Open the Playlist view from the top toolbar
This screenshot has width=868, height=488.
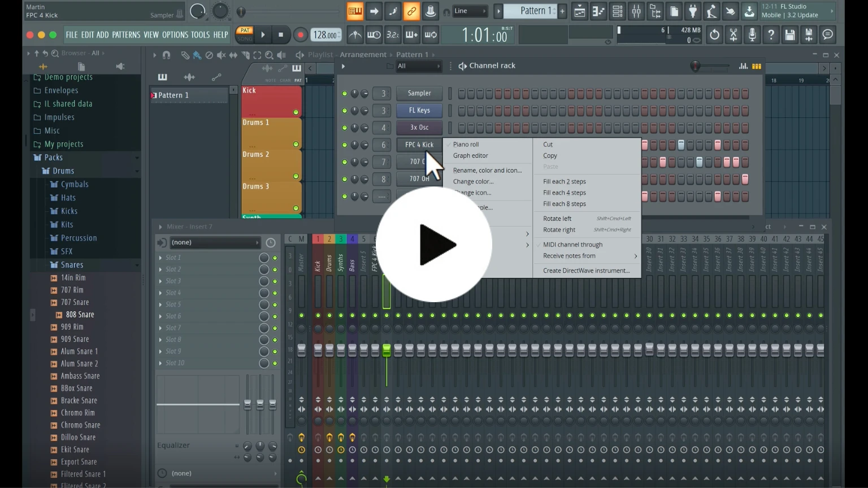tap(579, 11)
